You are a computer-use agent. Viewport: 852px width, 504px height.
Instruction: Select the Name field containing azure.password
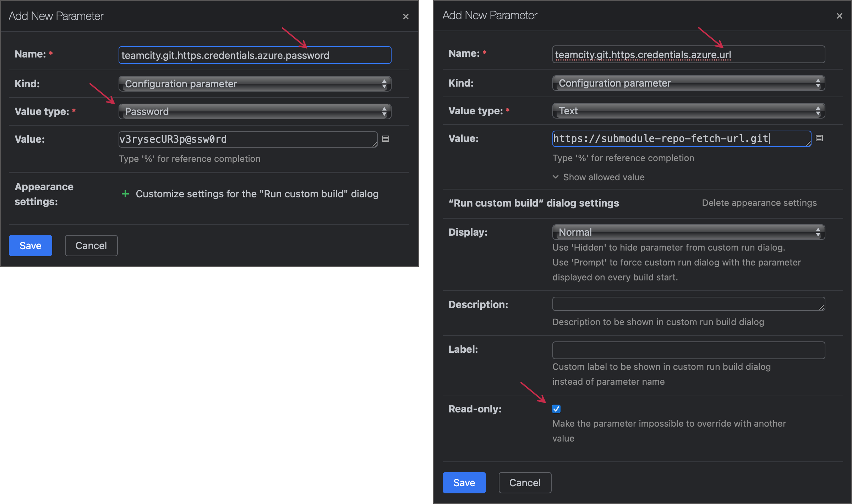click(x=255, y=55)
